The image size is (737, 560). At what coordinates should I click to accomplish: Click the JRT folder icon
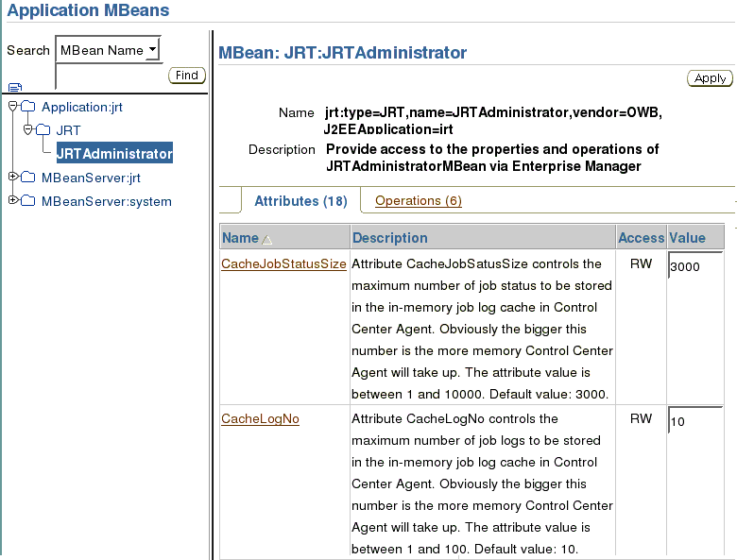coord(42,130)
